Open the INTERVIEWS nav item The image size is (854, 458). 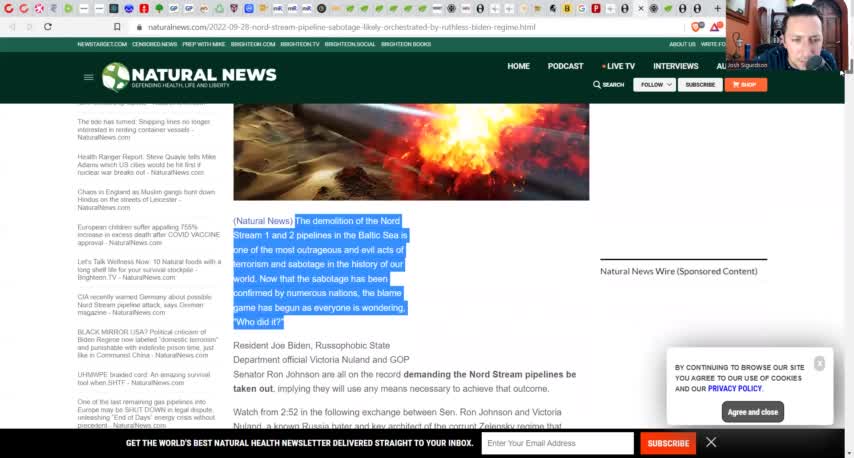tap(675, 66)
